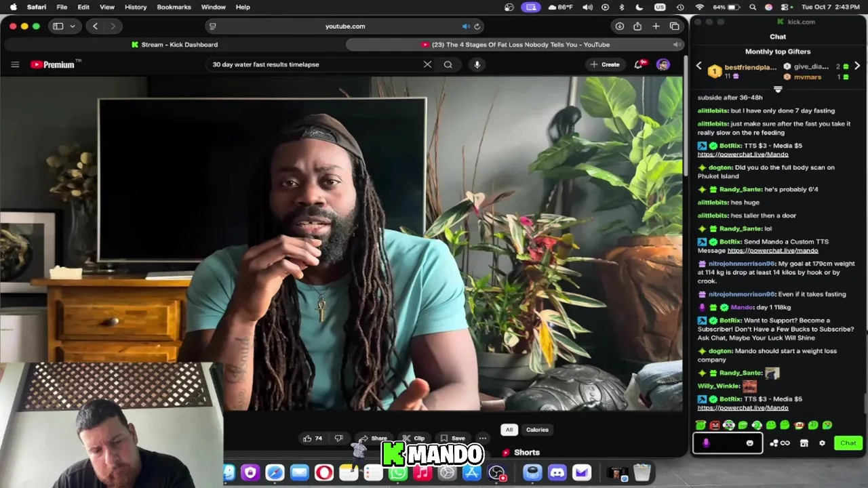This screenshot has height=488, width=868.
Task: Toggle Safari sidebar
Action: click(x=58, y=26)
